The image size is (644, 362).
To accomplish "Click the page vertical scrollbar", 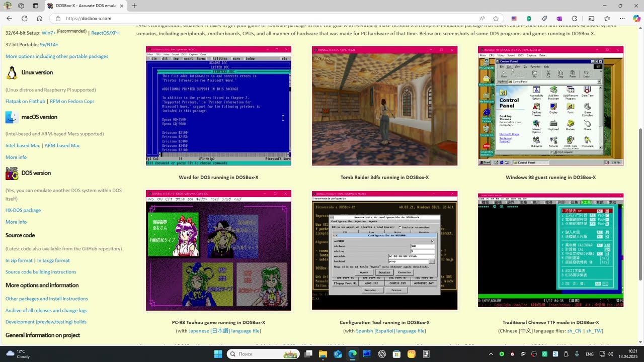I will pyautogui.click(x=640, y=204).
